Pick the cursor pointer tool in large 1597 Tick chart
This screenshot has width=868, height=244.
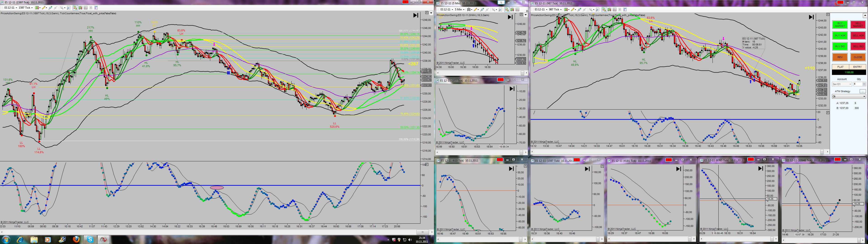pyautogui.click(x=62, y=8)
